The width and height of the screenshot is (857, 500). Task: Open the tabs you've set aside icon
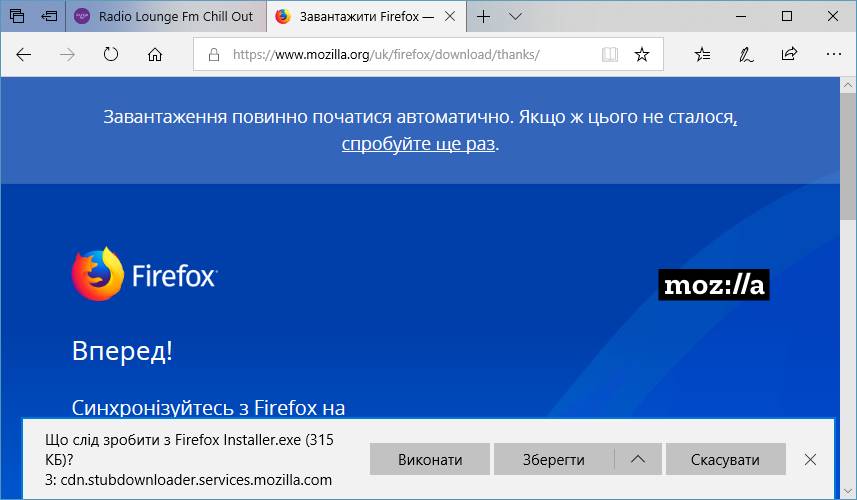coord(17,16)
